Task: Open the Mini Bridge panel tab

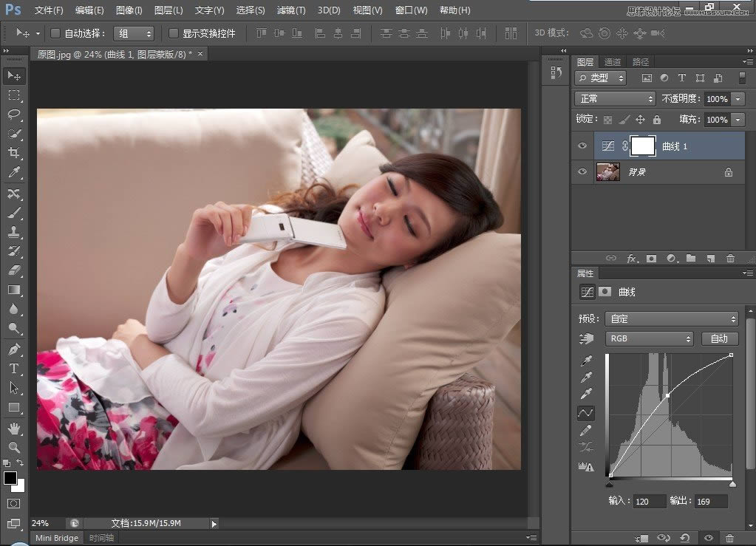Action: pyautogui.click(x=57, y=538)
